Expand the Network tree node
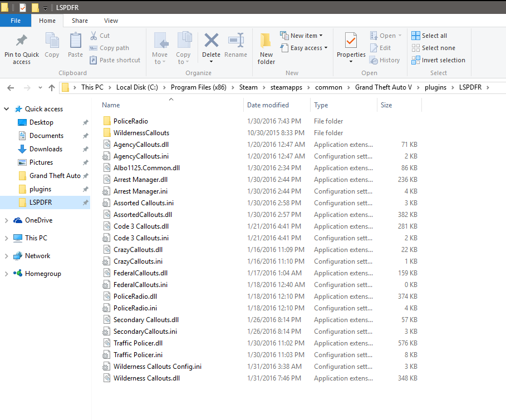Viewport: 506px width, 420px height. (x=6, y=256)
